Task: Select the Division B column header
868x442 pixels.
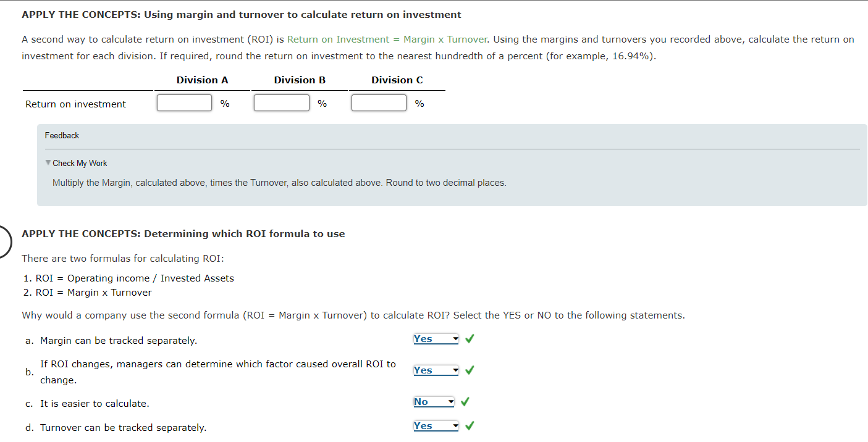Action: (299, 80)
